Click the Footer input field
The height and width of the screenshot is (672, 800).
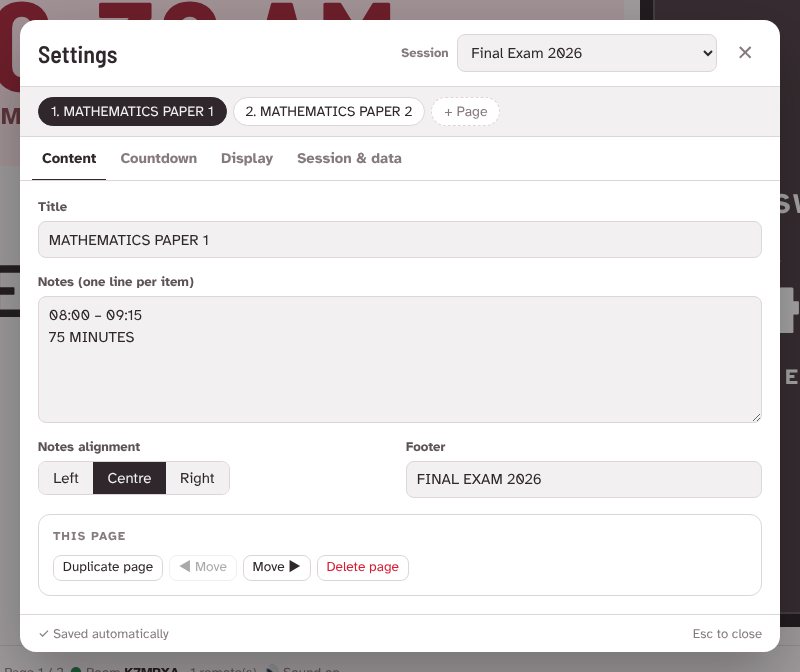click(583, 479)
